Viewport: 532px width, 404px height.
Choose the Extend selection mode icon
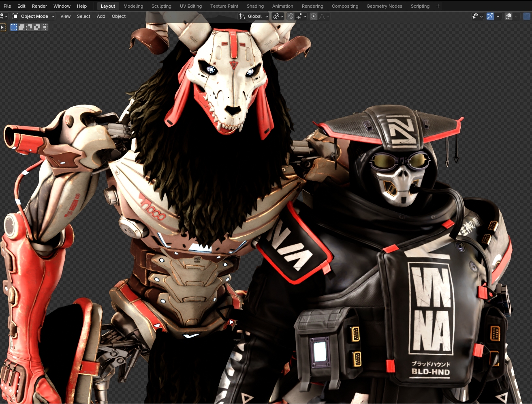[21, 27]
